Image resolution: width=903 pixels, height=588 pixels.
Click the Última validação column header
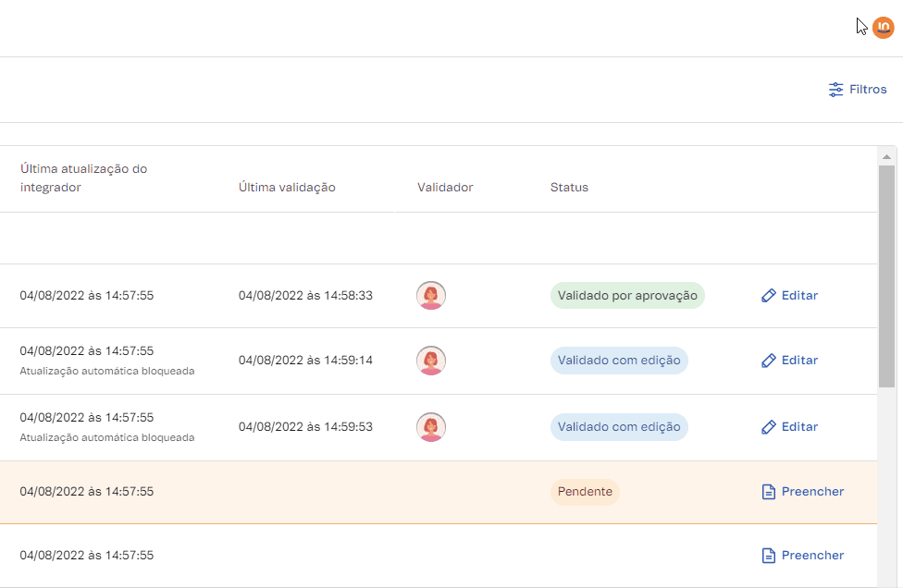(x=287, y=188)
